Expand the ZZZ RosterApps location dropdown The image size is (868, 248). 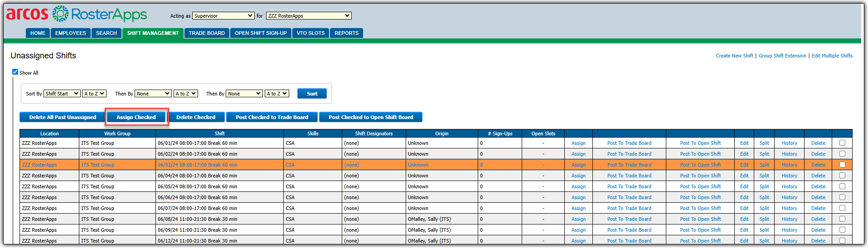308,16
